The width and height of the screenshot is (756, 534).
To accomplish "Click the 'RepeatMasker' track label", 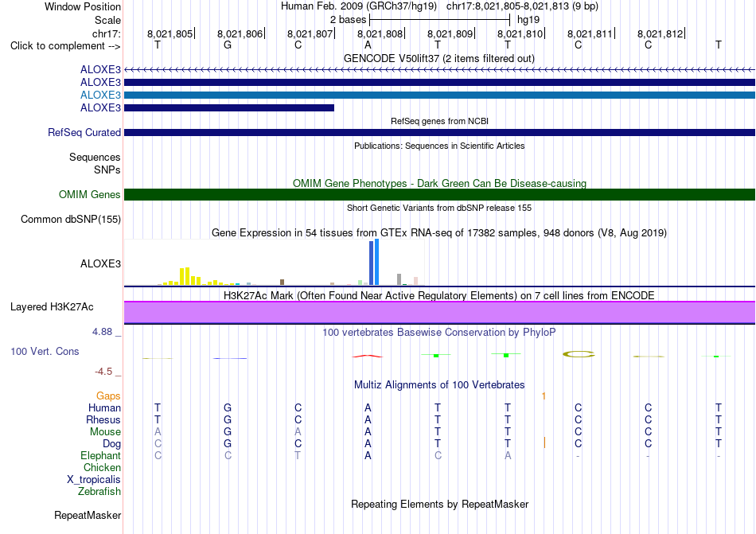I will [88, 515].
